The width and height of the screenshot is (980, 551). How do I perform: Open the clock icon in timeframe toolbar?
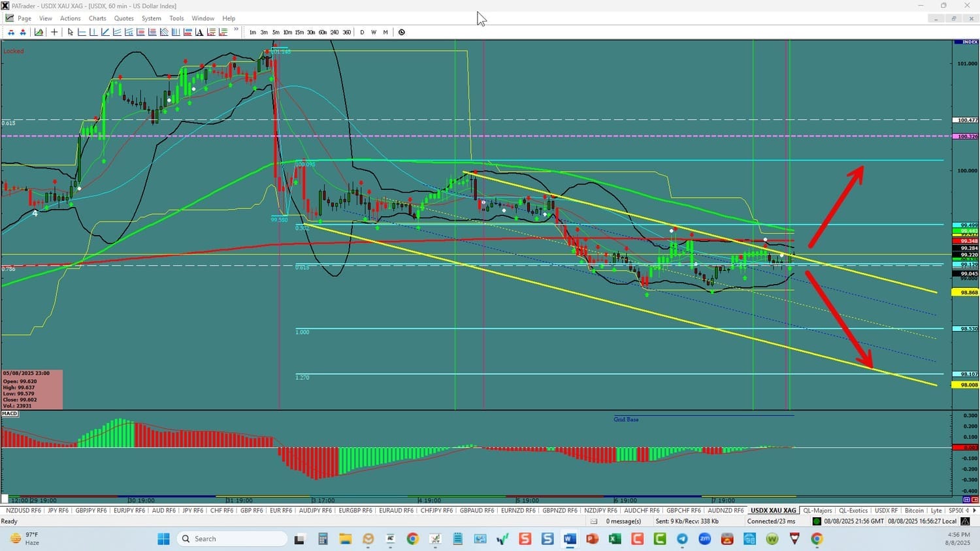402,32
